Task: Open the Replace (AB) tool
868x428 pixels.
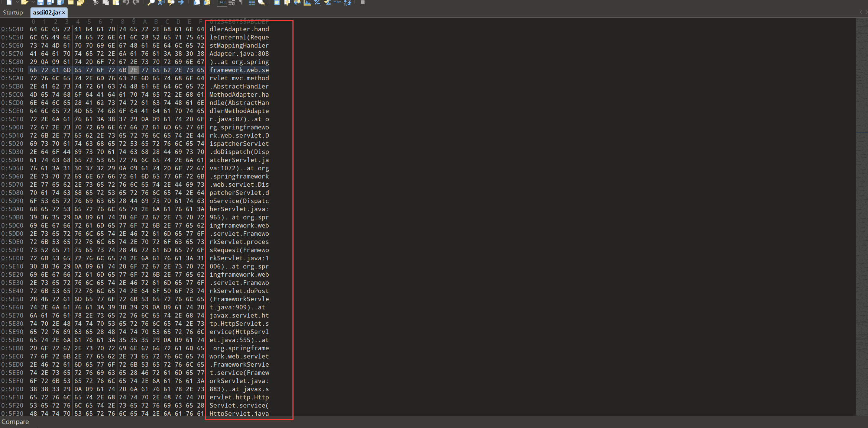Action: pos(161,2)
